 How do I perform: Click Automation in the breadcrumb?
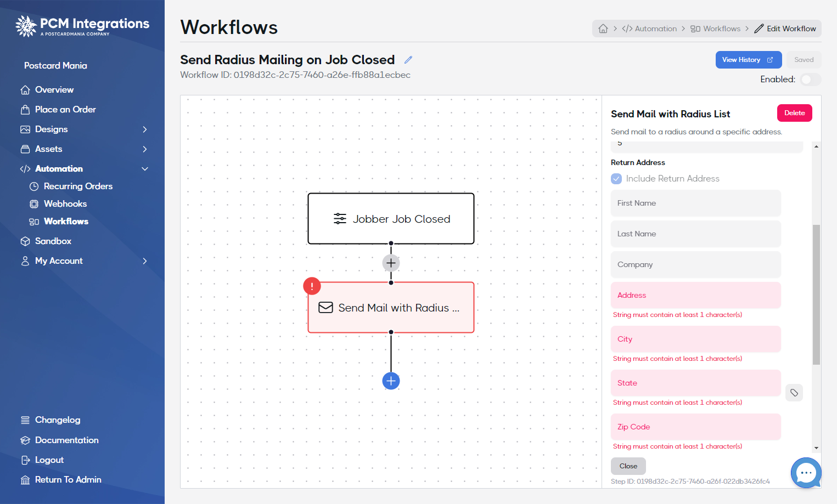point(649,29)
